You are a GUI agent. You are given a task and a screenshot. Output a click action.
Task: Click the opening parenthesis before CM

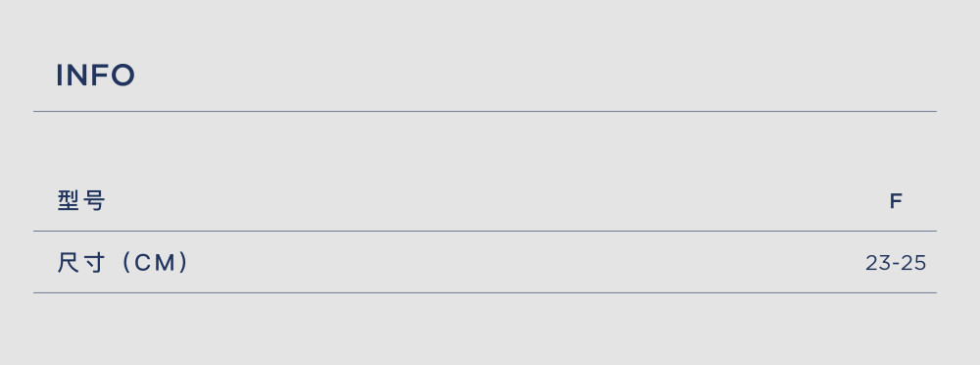tap(126, 262)
